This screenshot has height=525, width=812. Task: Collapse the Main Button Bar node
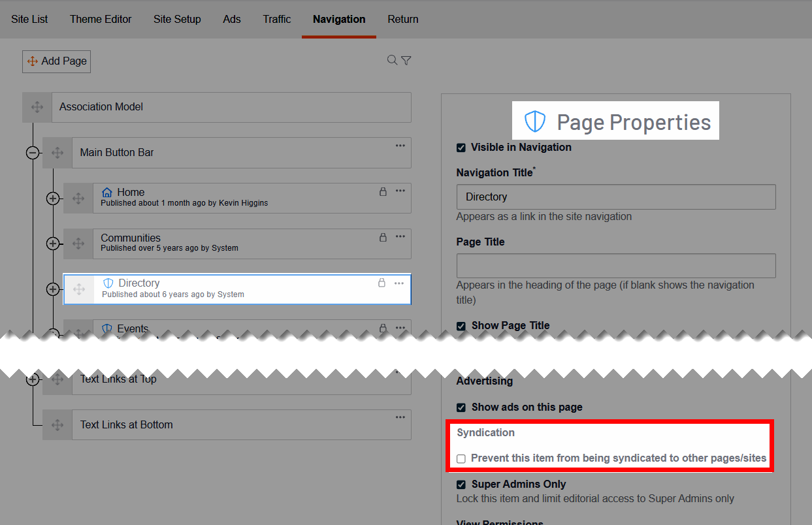(x=33, y=152)
